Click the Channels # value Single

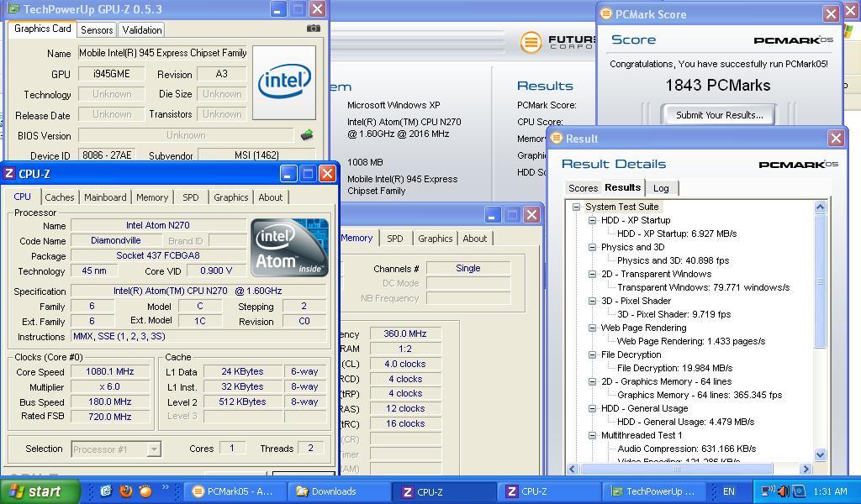click(x=467, y=268)
